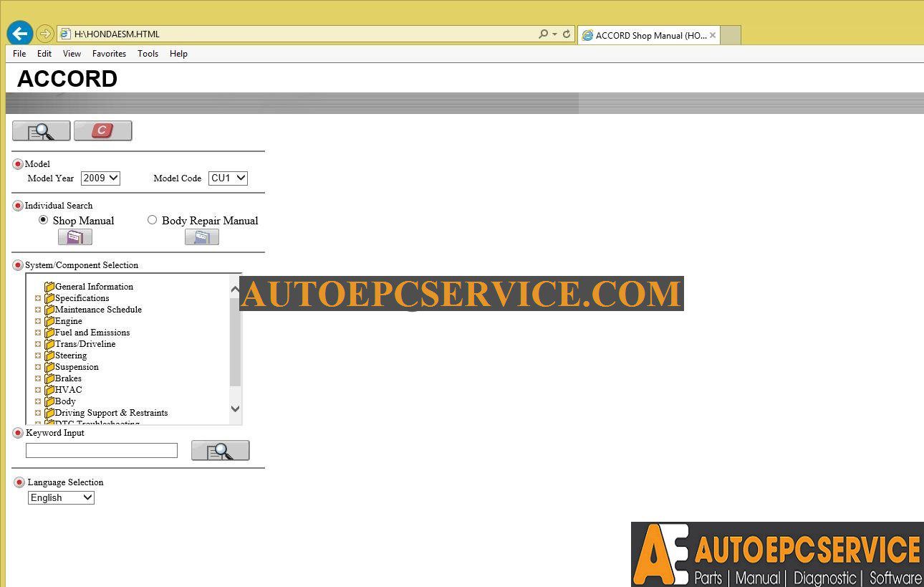Click the Keyword Input text field
924x587 pixels.
click(x=102, y=450)
